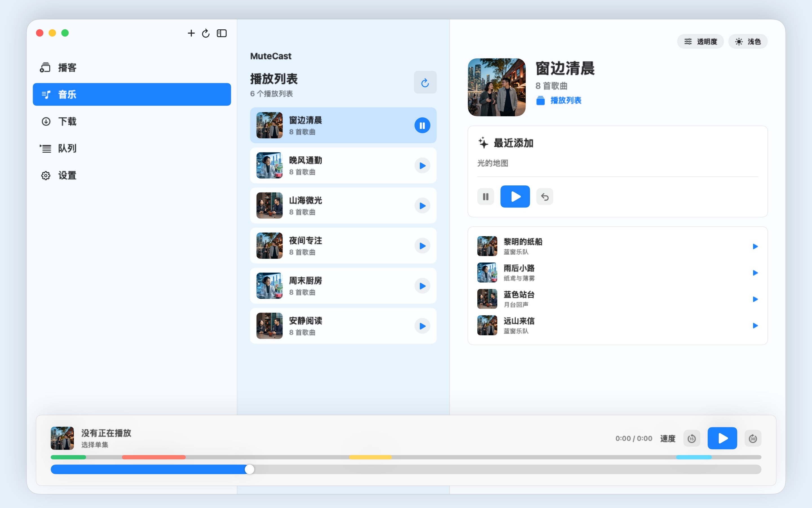812x508 pixels.
Task: Skip back 15 seconds in player bar
Action: (x=692, y=439)
